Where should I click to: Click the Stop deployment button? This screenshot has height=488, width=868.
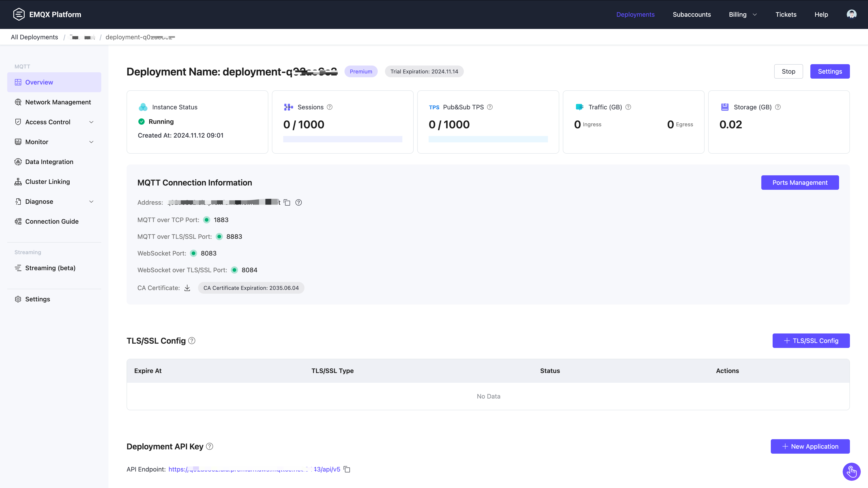[788, 71]
